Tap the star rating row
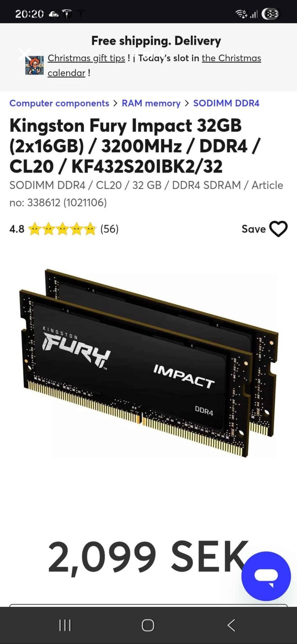297x644 pixels. coord(62,229)
